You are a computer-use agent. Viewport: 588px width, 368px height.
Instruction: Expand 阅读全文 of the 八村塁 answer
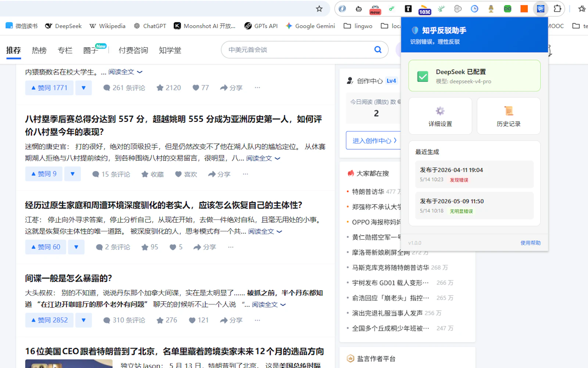pos(263,158)
